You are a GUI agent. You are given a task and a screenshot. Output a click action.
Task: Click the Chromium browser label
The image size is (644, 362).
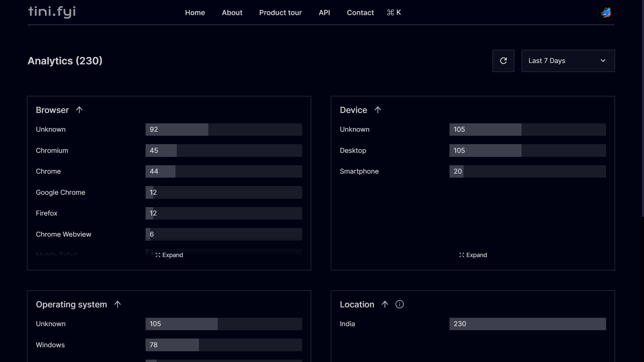(52, 150)
